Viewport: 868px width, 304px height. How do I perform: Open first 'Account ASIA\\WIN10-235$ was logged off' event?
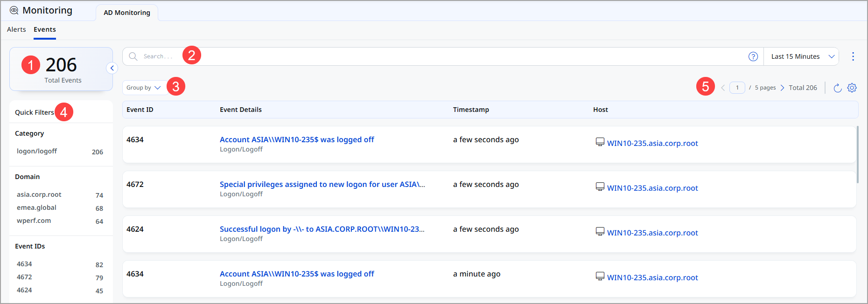[297, 139]
